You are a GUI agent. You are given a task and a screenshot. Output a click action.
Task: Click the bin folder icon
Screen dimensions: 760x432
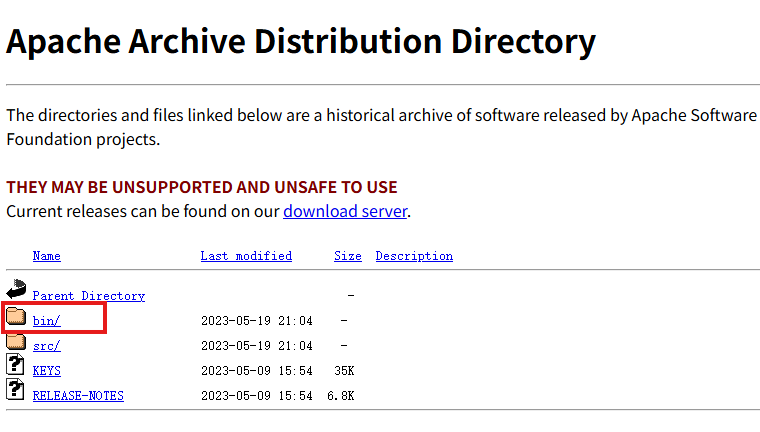tap(16, 318)
